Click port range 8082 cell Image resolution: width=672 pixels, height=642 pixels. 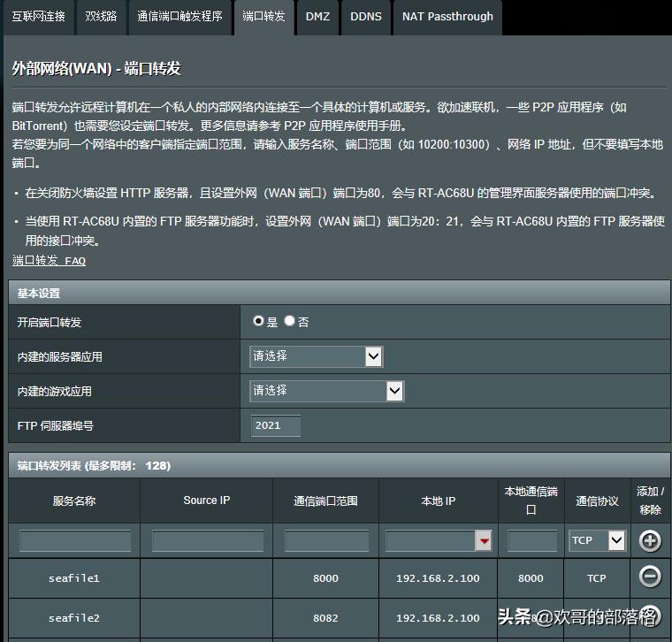325,618
